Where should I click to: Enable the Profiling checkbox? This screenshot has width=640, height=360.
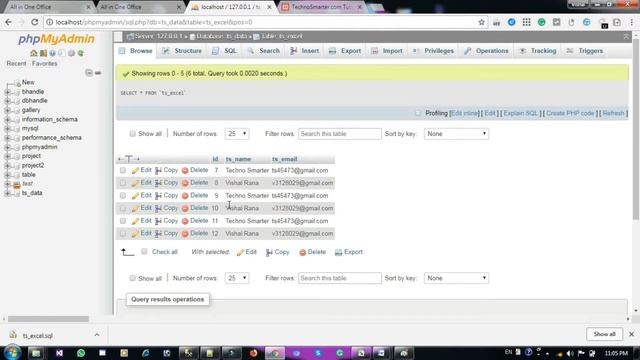coord(418,113)
